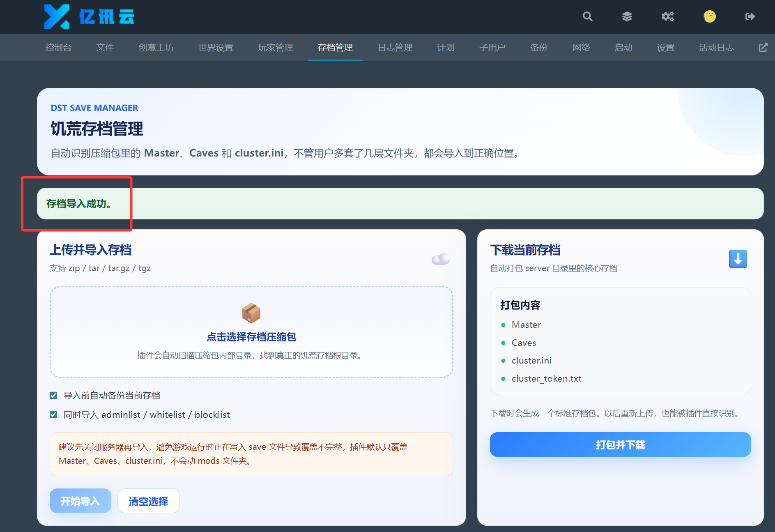Click the 清空选择 button
This screenshot has width=775, height=532.
pyautogui.click(x=148, y=501)
